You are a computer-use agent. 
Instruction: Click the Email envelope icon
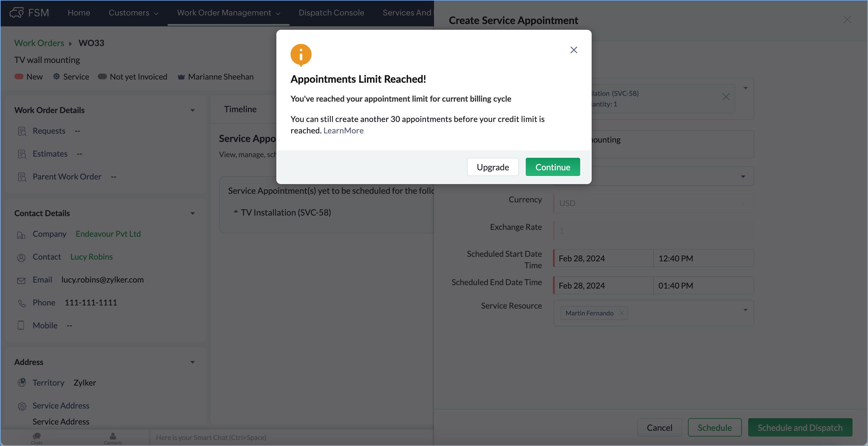[21, 280]
